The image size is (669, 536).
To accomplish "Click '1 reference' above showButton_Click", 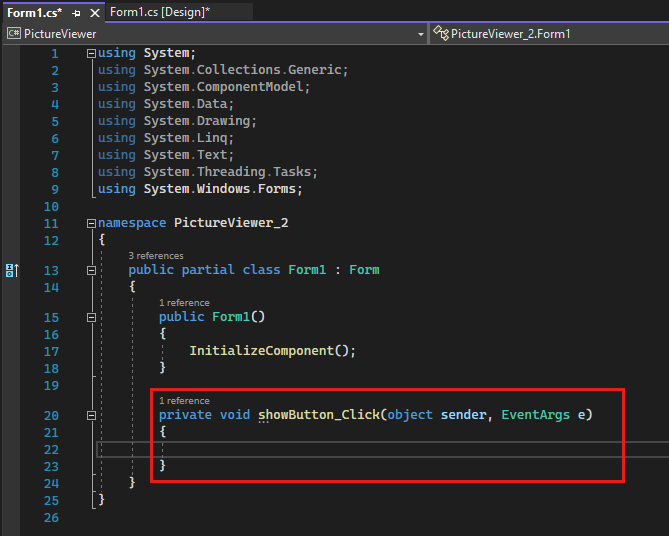I will pyautogui.click(x=184, y=401).
